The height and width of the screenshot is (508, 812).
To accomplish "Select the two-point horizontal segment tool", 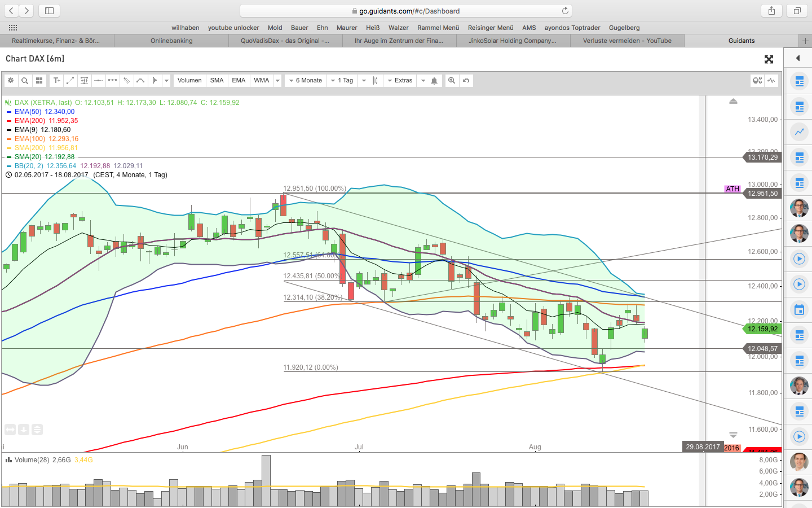I will (x=113, y=81).
